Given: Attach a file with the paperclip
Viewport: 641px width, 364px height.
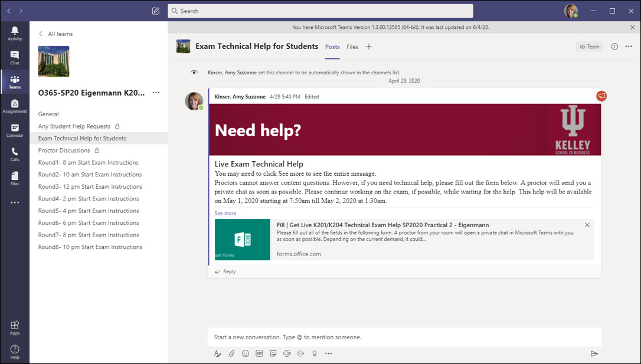Looking at the screenshot, I should click(231, 353).
